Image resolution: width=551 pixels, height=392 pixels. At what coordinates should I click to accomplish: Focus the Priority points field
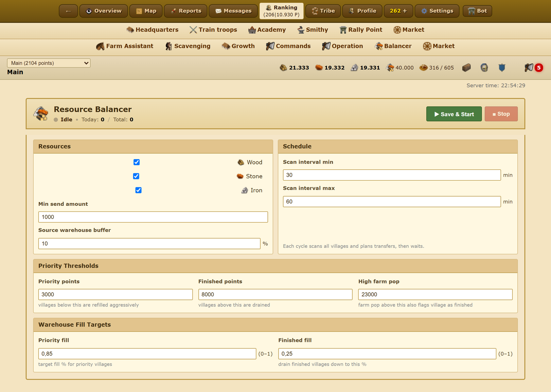[116, 294]
